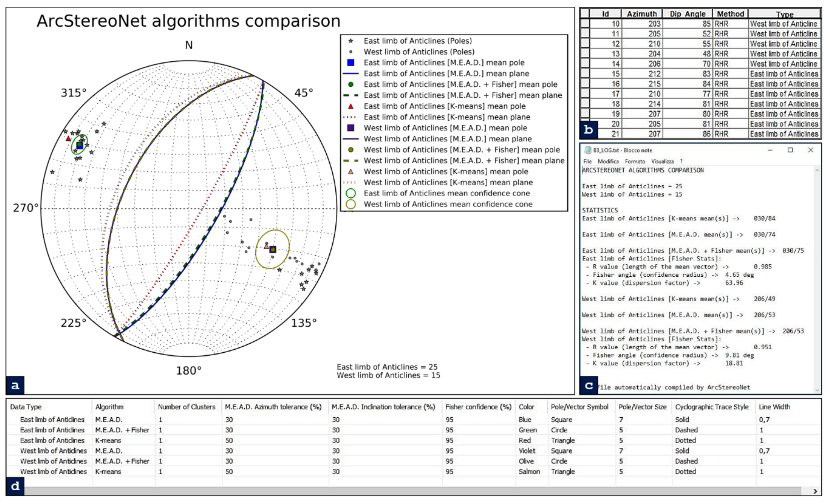830x504 pixels.
Task: Click blue square East limb M.E.A.D. legend marker
Action: tap(351, 62)
